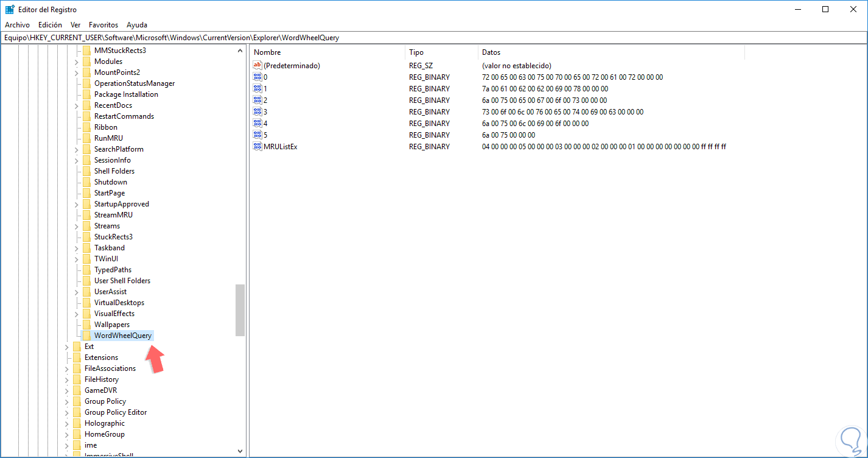Expand the VisualEffects key

tap(77, 314)
